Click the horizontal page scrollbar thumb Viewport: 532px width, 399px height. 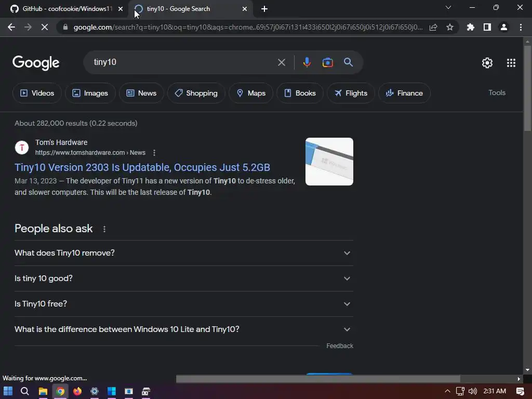pos(318,379)
